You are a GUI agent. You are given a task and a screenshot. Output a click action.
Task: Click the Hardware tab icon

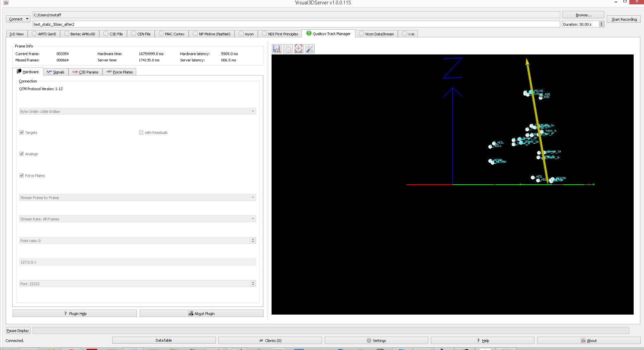pos(19,71)
